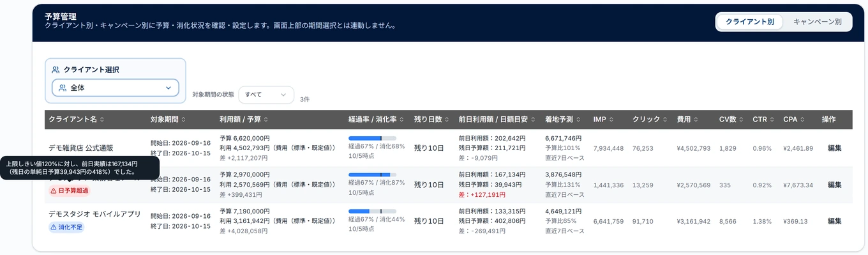Click 前日利用額:202,642円 text
The height and width of the screenshot is (255, 868).
click(492, 138)
